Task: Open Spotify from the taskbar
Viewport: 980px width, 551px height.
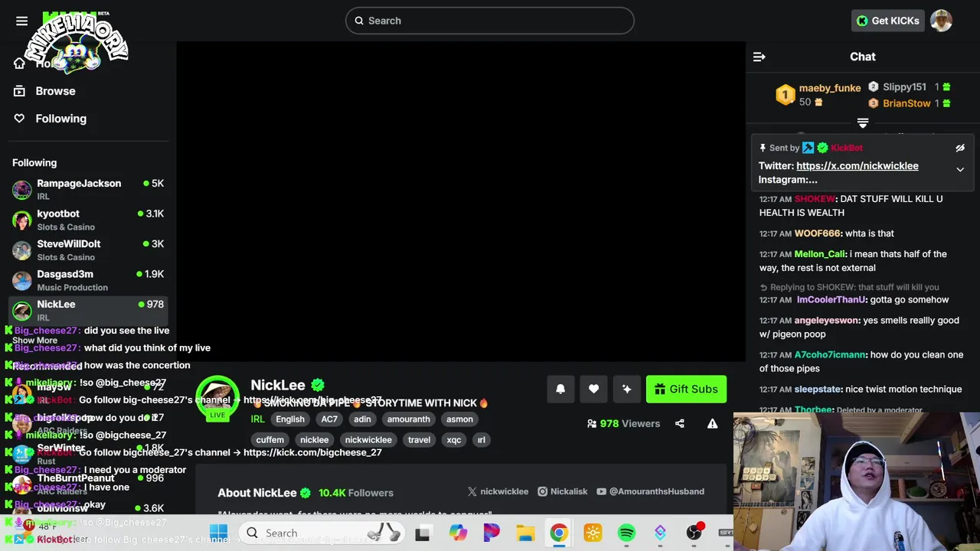Action: pyautogui.click(x=626, y=533)
